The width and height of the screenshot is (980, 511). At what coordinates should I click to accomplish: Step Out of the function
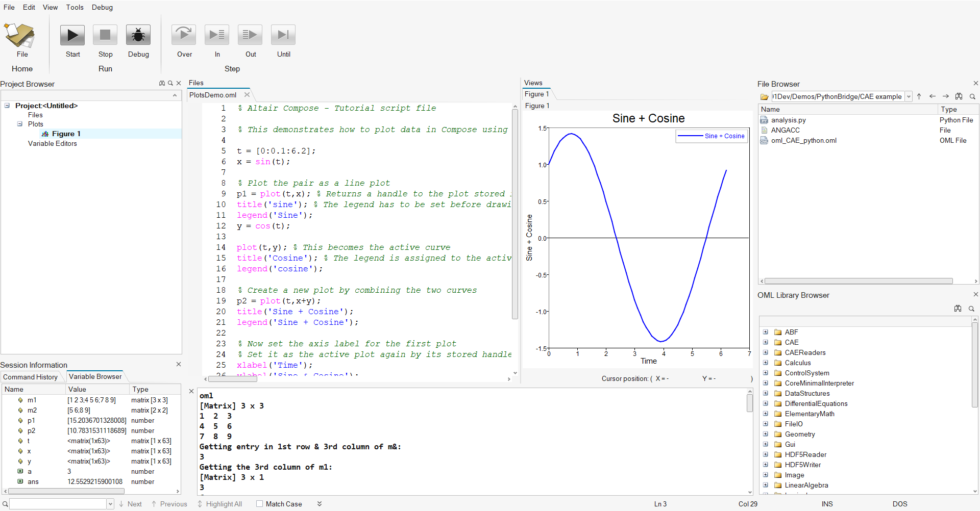click(250, 35)
